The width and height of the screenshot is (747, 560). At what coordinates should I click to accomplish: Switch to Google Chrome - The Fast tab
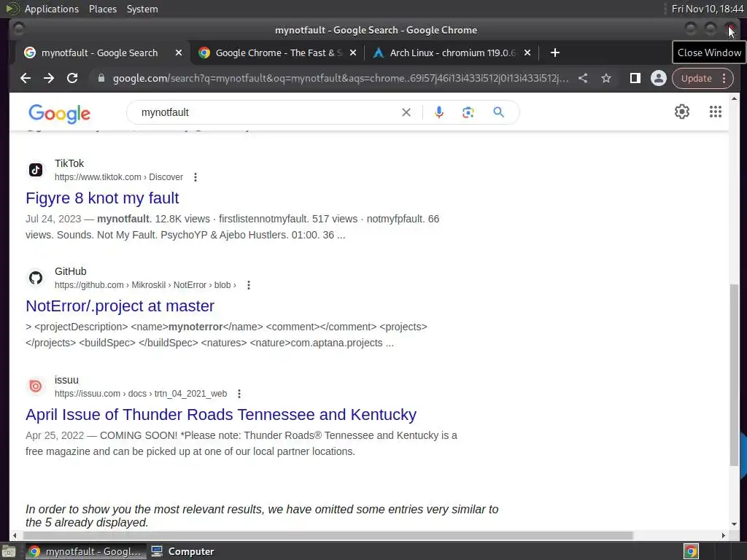[277, 52]
